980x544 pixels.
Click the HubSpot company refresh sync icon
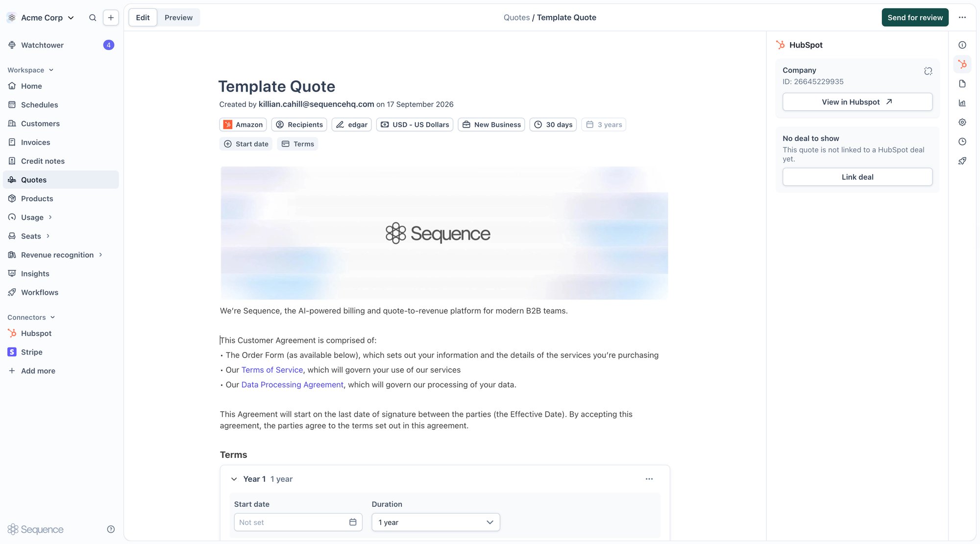928,71
